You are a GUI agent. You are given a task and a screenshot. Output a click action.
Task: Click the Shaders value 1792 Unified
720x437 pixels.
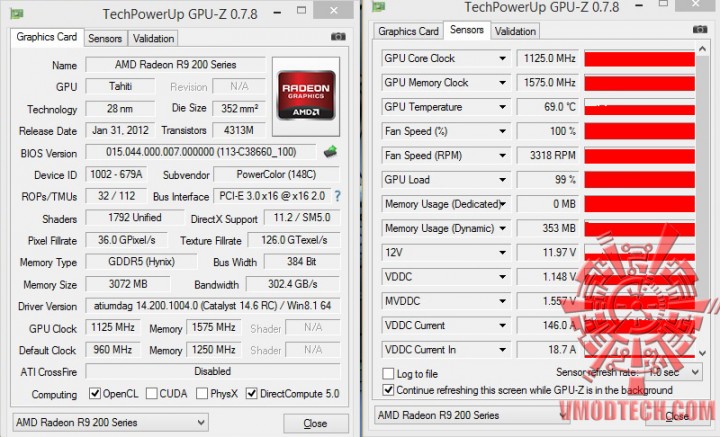tap(135, 218)
